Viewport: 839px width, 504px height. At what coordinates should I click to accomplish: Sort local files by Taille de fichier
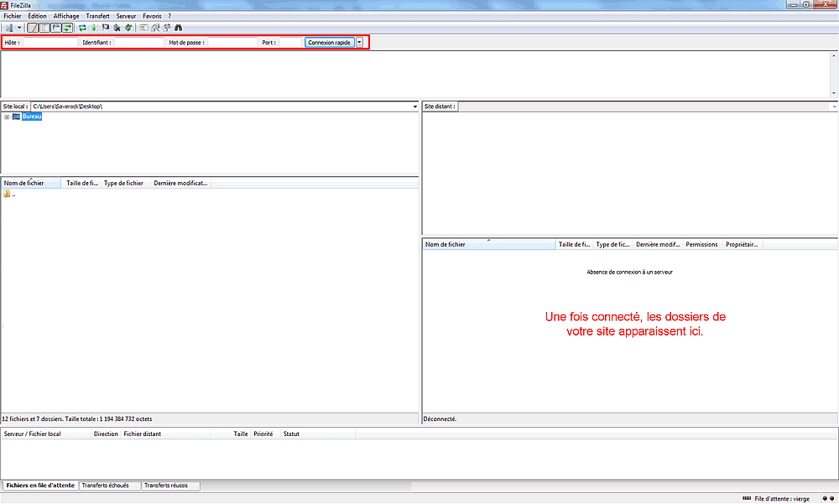pos(82,183)
